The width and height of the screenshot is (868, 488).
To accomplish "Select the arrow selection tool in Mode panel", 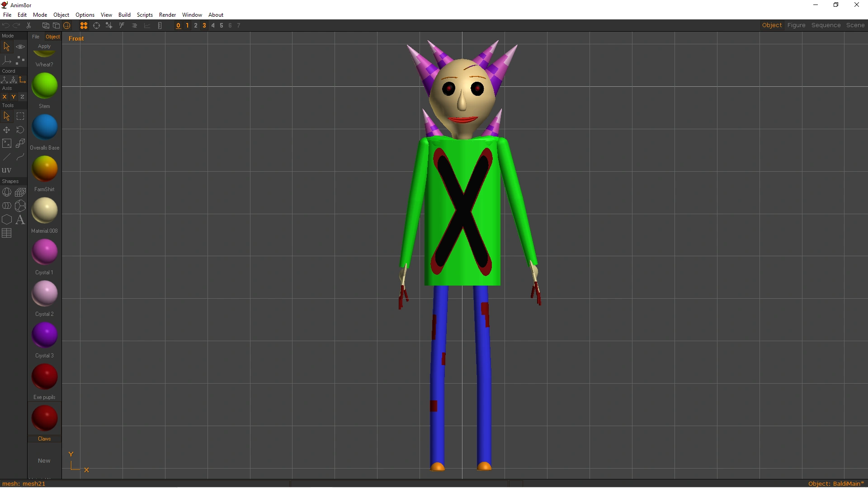I will [x=6, y=46].
